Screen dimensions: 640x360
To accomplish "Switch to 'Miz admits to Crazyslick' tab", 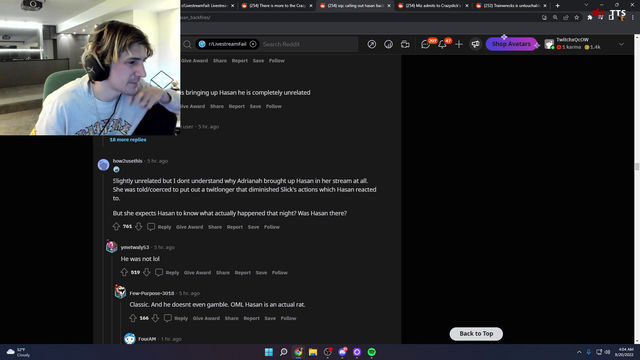I will coord(433,6).
